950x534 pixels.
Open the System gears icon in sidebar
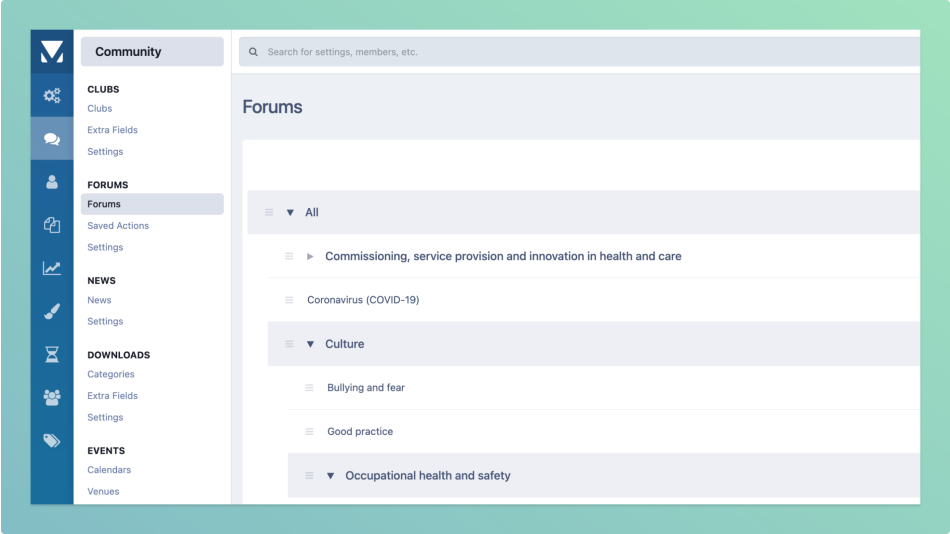[52, 96]
